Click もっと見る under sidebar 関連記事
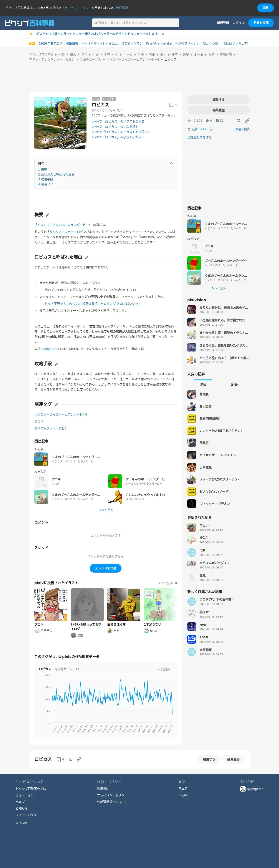279x868 pixels. [218, 288]
